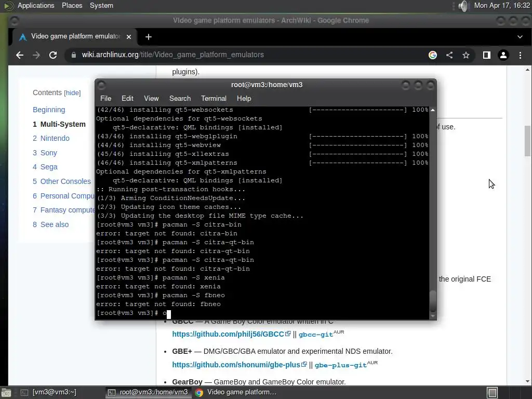This screenshot has height=399, width=532.
Task: Bookmark this page with the star icon
Action: tap(466, 55)
